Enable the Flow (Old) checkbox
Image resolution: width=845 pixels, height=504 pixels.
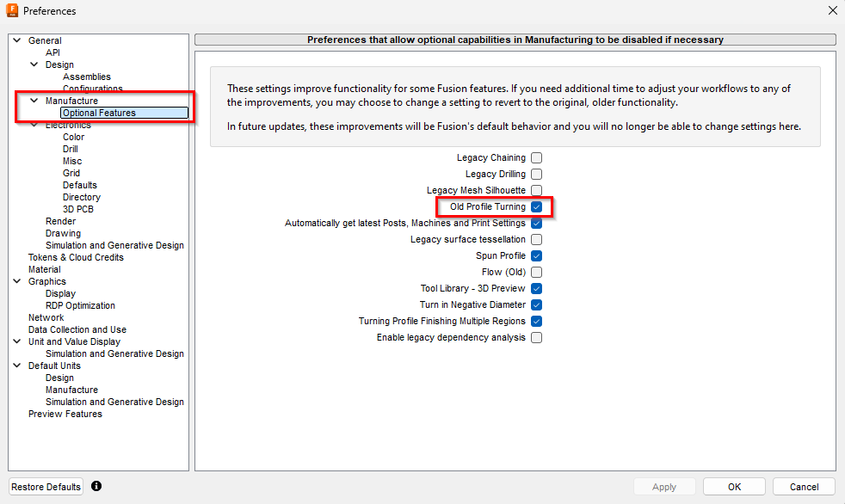536,272
